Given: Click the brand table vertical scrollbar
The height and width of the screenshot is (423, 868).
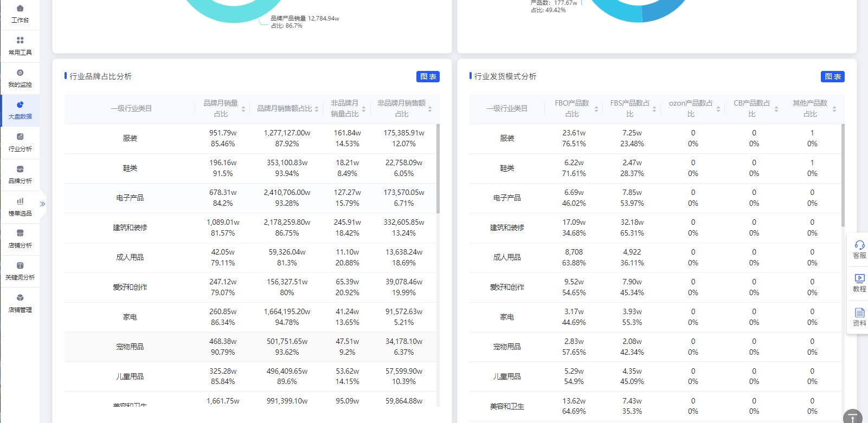Looking at the screenshot, I should [x=438, y=168].
